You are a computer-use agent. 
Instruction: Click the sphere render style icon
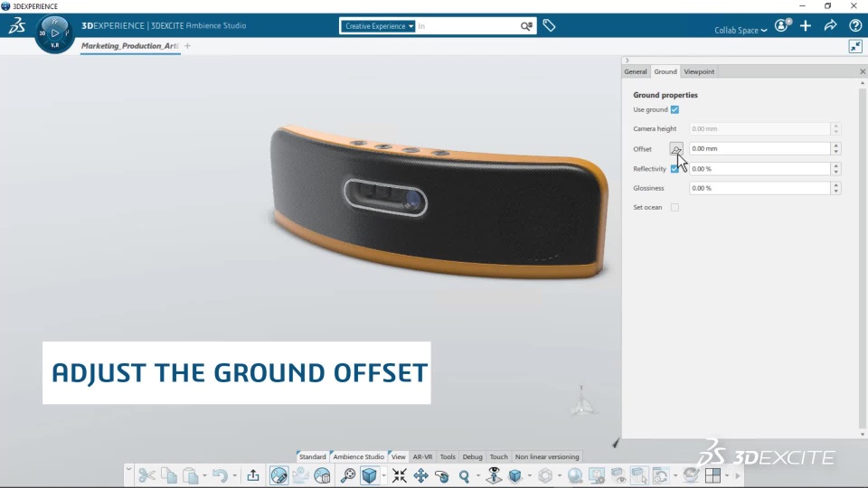[575, 475]
